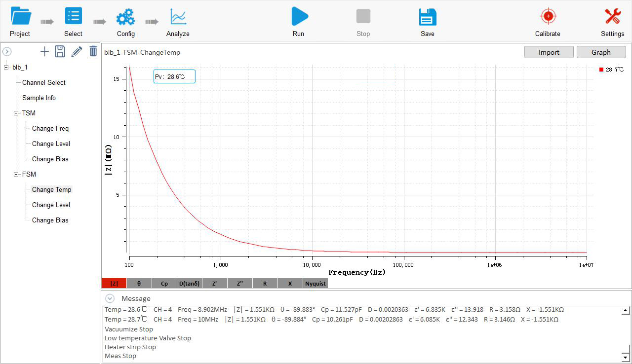Click the 'Low temperature Valve Stop' message
Screen dimensions: 632x364
tap(148, 338)
